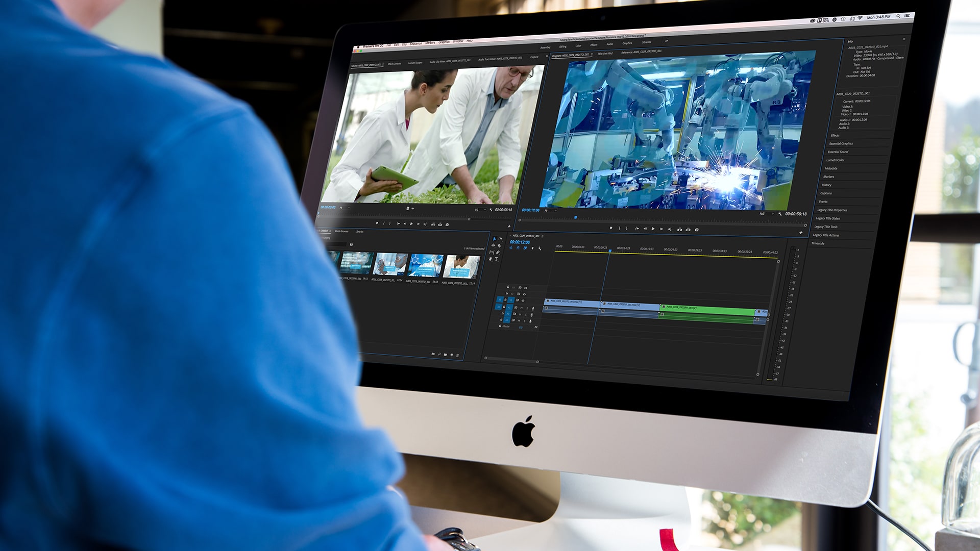Select the Type tool
Screen dimensions: 980x551
(496, 259)
